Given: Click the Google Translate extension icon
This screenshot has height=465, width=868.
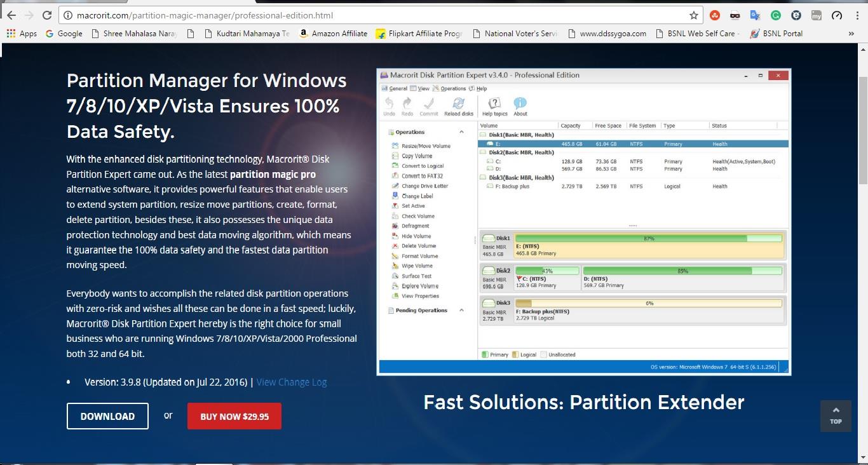Looking at the screenshot, I should pos(755,15).
